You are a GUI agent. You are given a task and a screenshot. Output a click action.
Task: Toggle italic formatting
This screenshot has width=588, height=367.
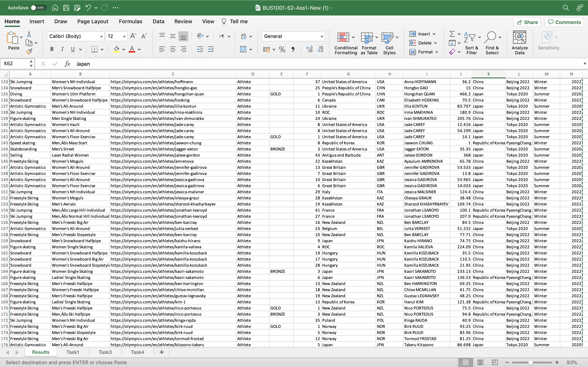coord(62,49)
